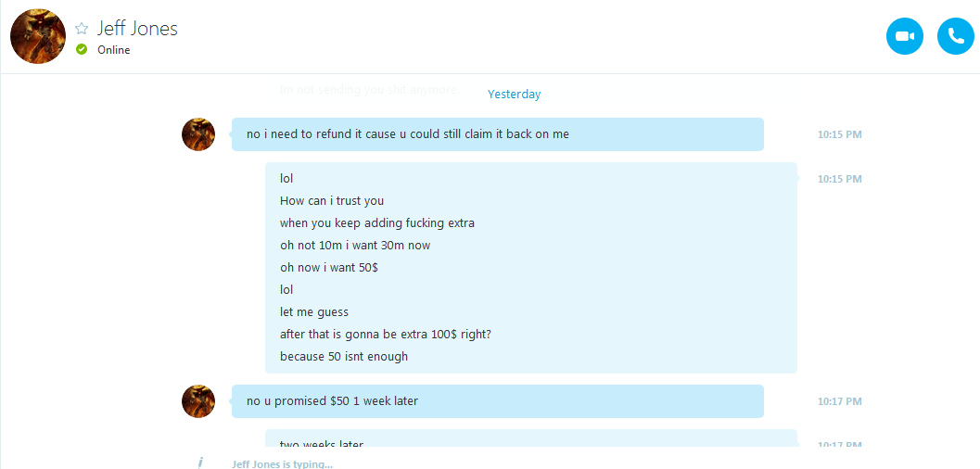Select the "How can i trust you" line

331,201
